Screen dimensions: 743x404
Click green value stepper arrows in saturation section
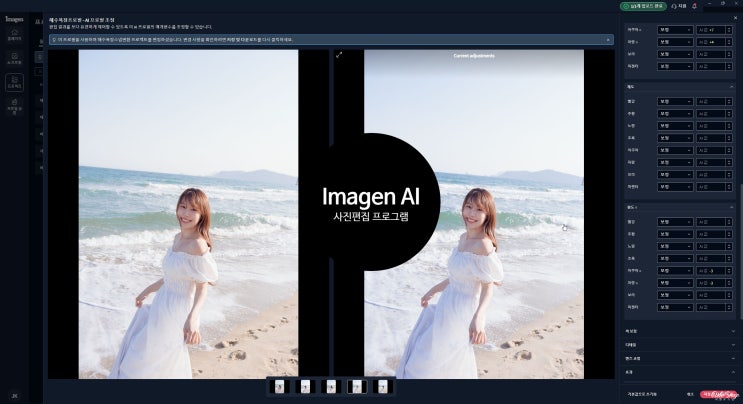coord(729,138)
